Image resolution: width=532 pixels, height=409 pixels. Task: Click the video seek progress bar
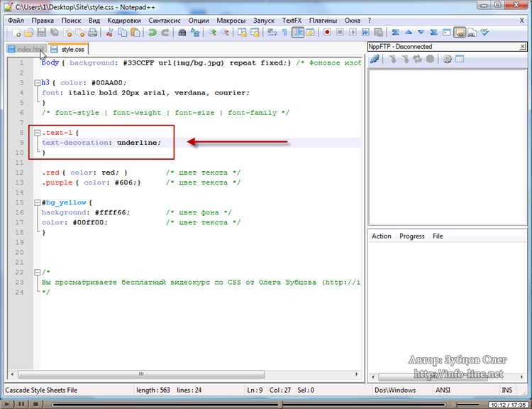coord(250,405)
